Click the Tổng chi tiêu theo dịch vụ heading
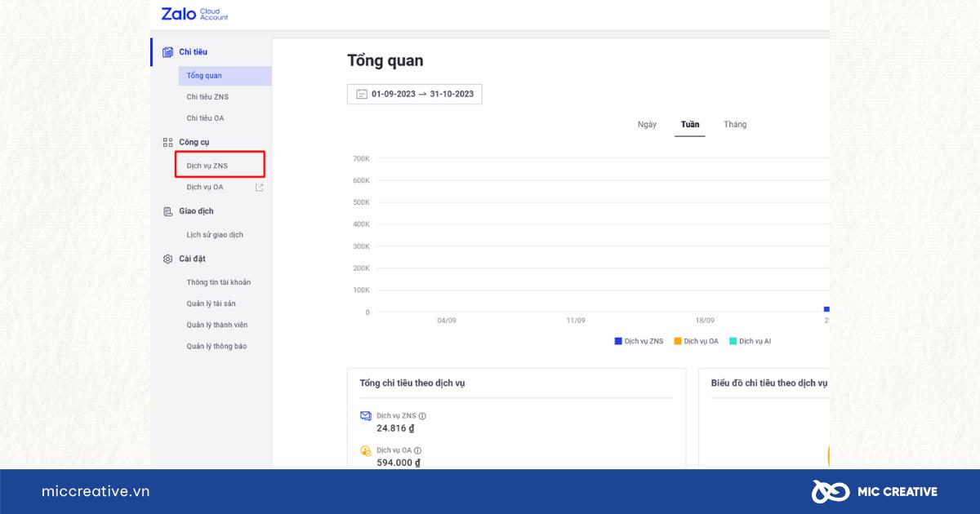 click(x=412, y=383)
